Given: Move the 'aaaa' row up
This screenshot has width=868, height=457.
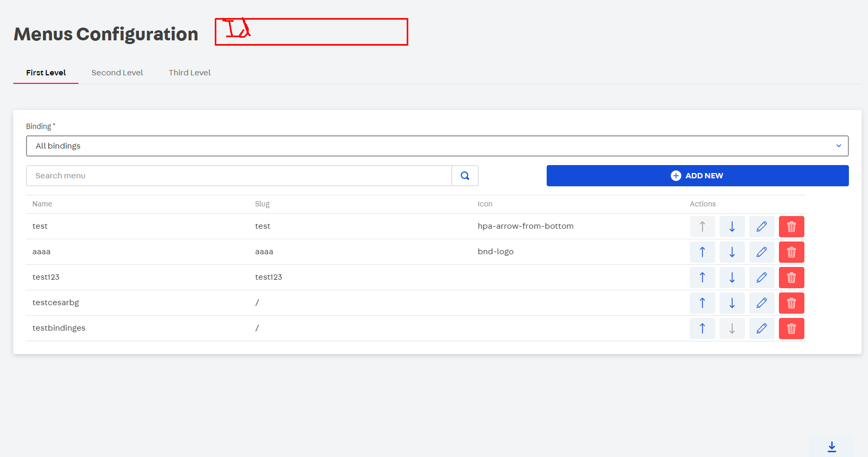Looking at the screenshot, I should click(x=703, y=252).
